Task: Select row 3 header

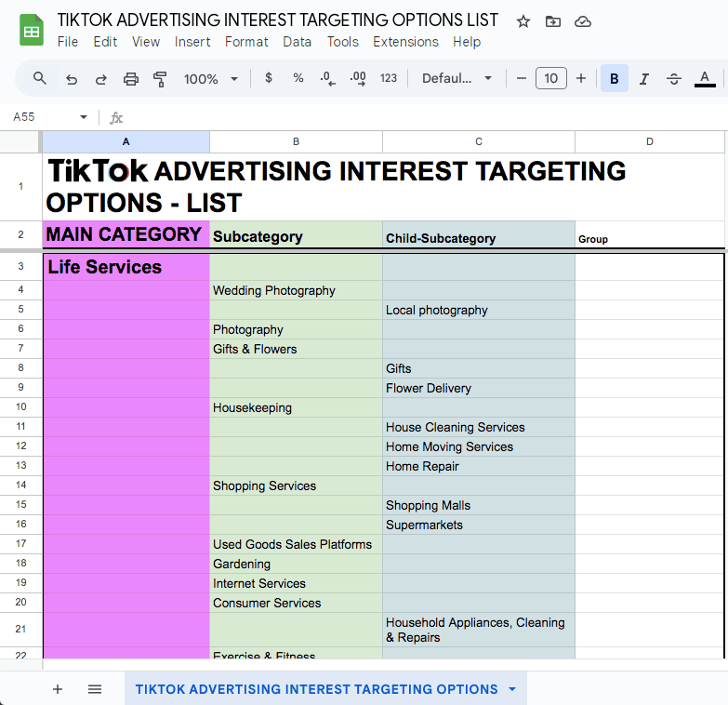Action: [20, 267]
